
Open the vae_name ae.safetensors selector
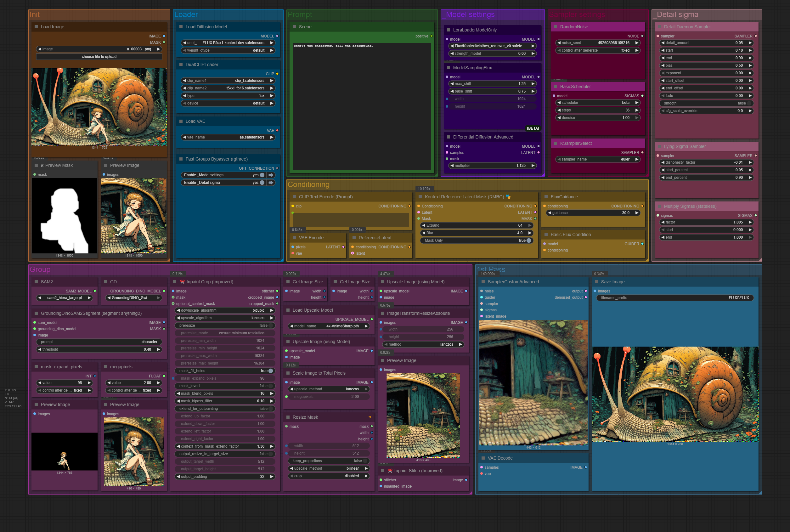(228, 137)
